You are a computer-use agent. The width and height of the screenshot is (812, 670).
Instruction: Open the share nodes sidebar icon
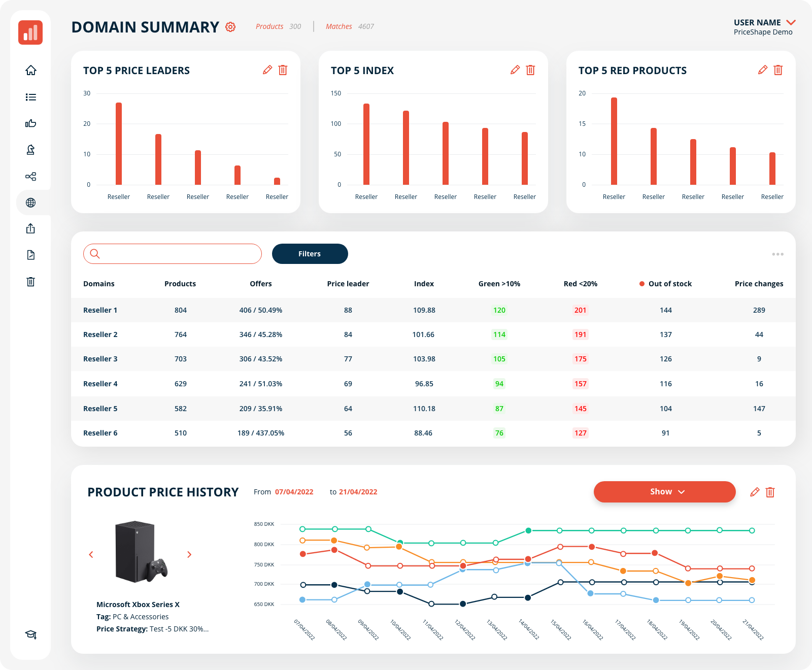(x=31, y=176)
